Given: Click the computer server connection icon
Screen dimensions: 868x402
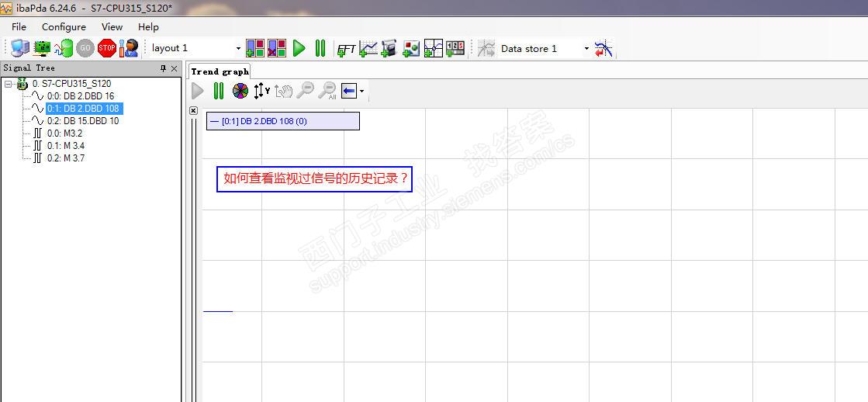Looking at the screenshot, I should click(x=20, y=48).
